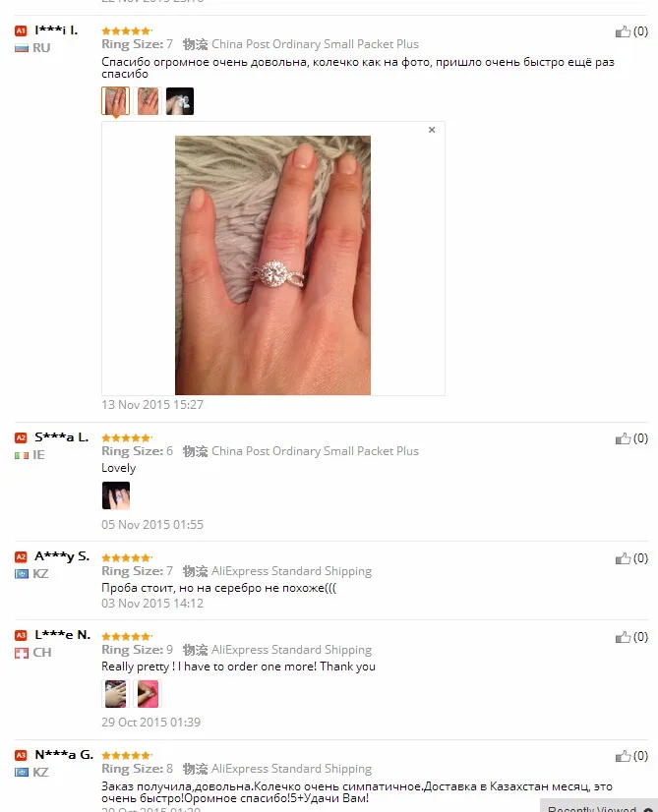Click the A3 level badge beside L***e N.

21,635
